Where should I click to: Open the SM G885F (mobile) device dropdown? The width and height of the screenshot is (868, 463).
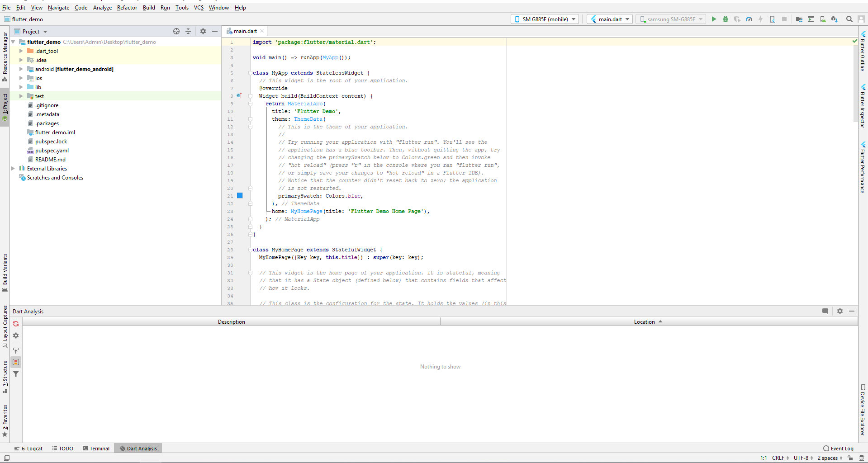pos(545,19)
